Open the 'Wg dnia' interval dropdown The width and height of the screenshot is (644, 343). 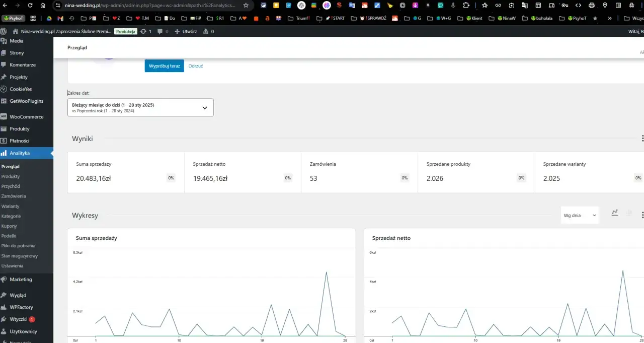[580, 216]
